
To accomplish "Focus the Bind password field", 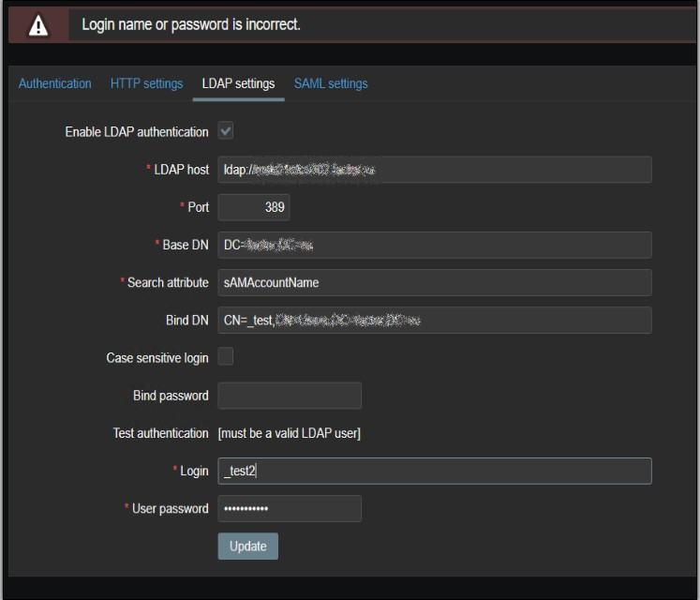I will [x=290, y=396].
